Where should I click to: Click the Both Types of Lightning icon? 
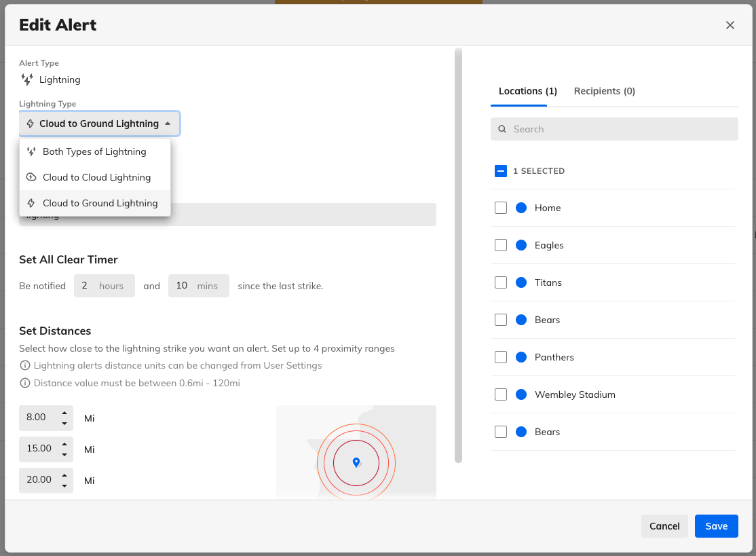(x=31, y=151)
